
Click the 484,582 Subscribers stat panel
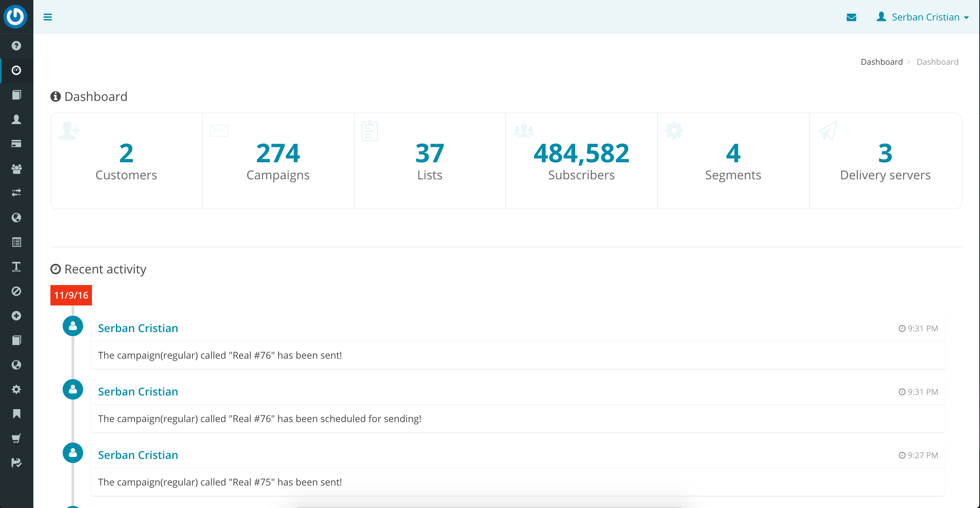point(581,161)
